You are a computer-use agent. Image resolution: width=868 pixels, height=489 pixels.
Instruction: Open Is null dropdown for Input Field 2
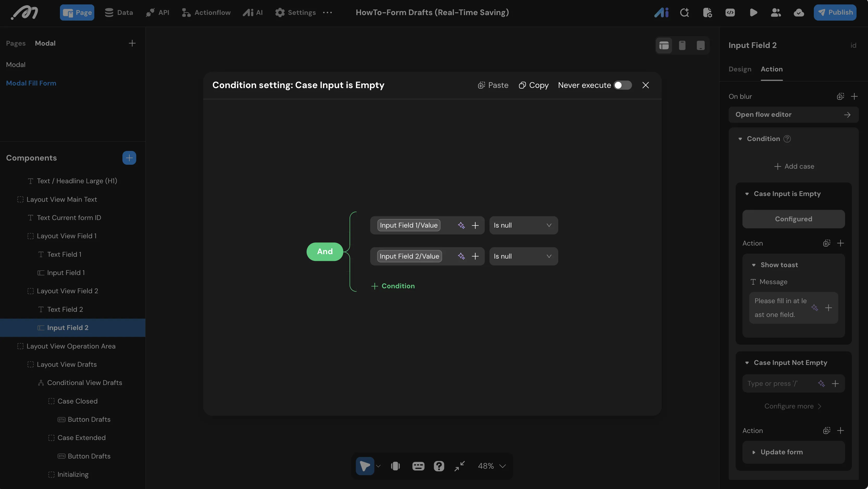523,256
